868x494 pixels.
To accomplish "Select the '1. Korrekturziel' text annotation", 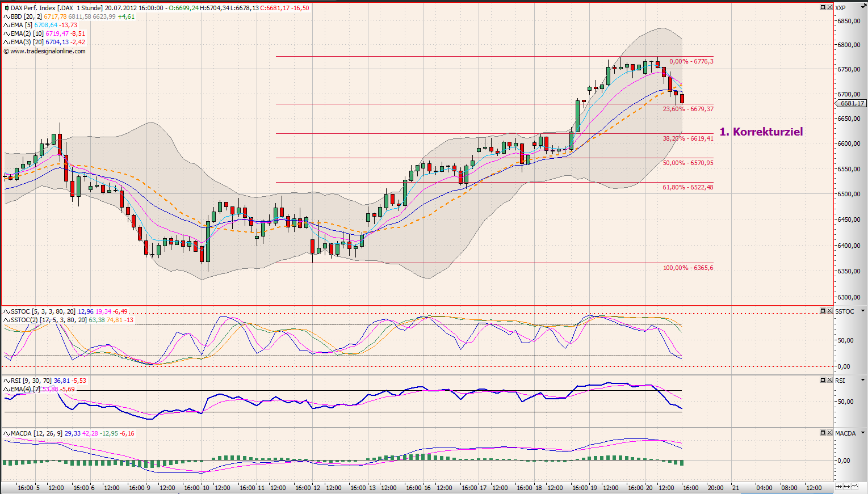I will tap(761, 132).
